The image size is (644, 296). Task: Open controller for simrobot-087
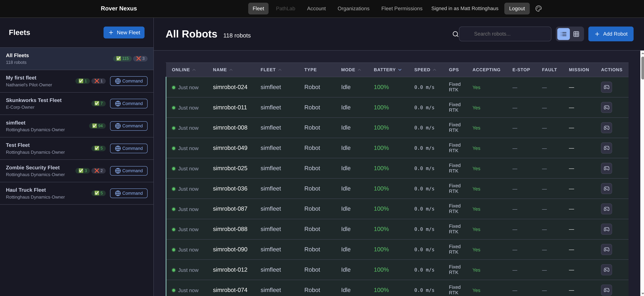pyautogui.click(x=607, y=209)
